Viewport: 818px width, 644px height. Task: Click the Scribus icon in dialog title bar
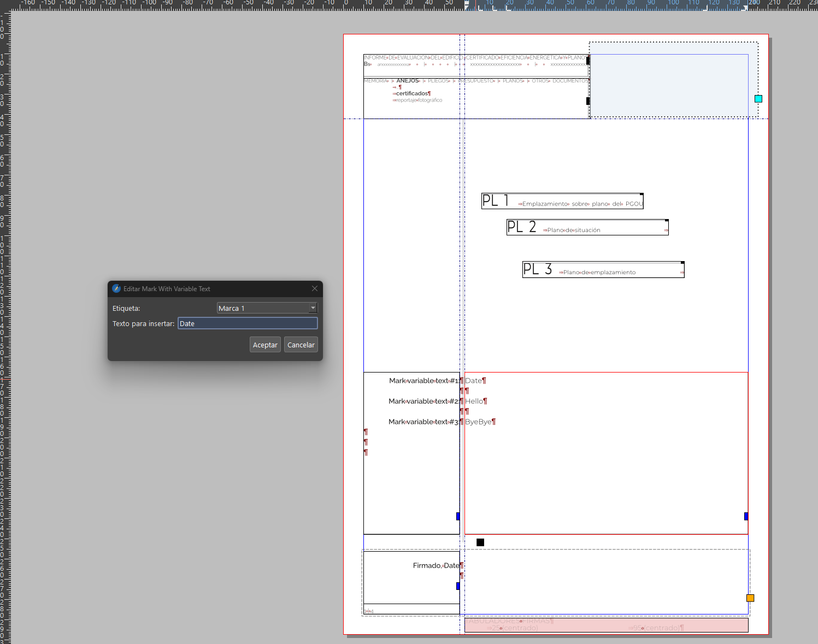pos(116,288)
